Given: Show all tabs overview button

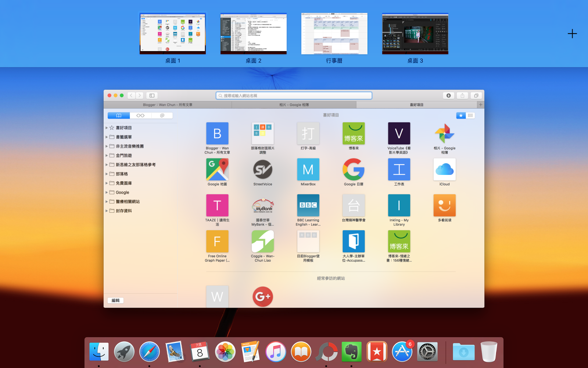Looking at the screenshot, I should [x=476, y=95].
